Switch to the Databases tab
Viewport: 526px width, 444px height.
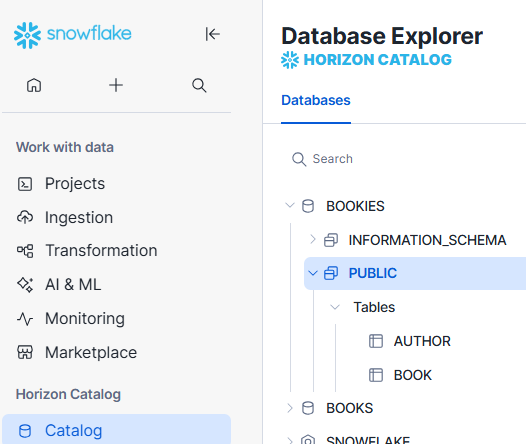[316, 101]
